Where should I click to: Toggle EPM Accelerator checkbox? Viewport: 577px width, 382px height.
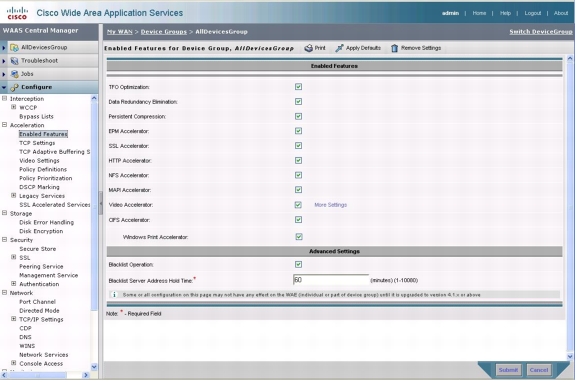click(x=298, y=131)
